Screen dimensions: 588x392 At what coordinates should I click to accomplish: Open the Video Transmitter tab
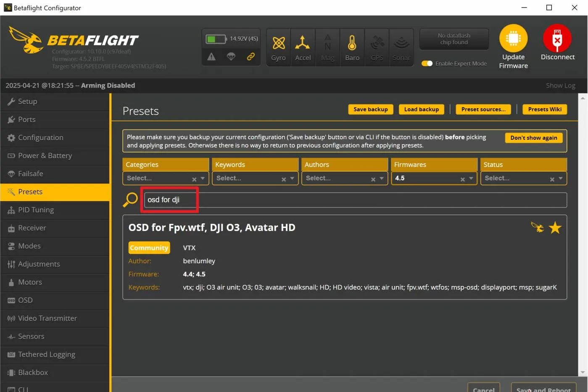(x=55, y=318)
